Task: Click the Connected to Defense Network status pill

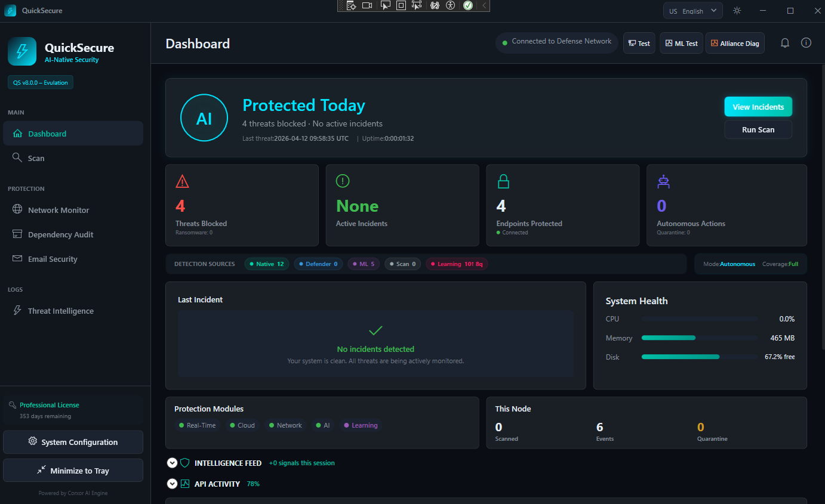Action: pos(556,42)
